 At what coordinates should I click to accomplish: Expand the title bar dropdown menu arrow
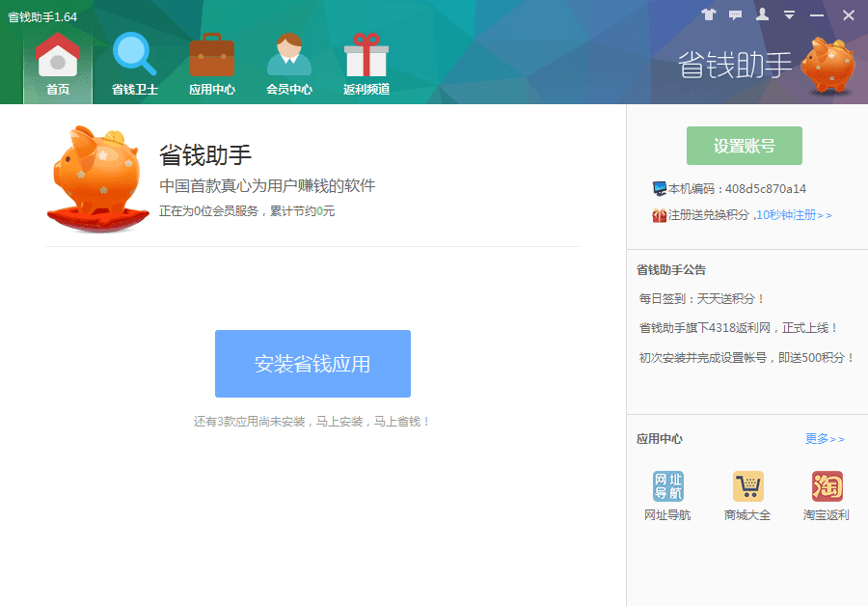coord(789,14)
